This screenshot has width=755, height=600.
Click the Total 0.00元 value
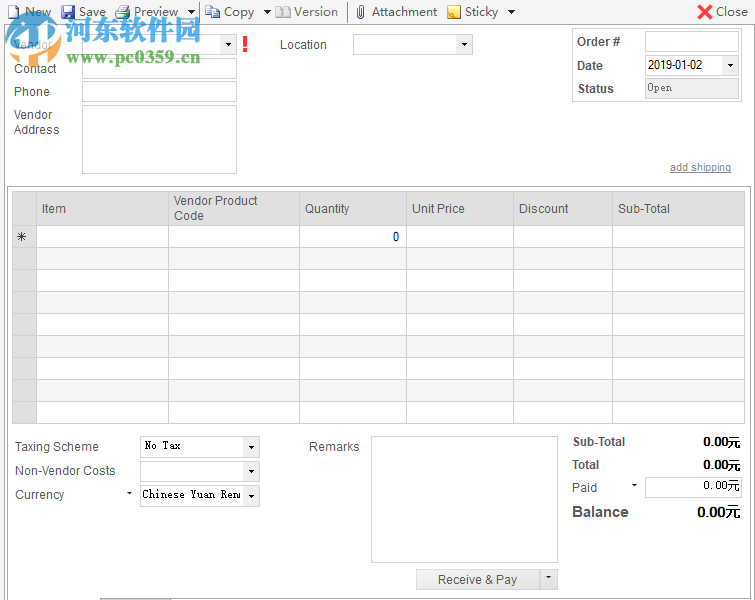[721, 465]
